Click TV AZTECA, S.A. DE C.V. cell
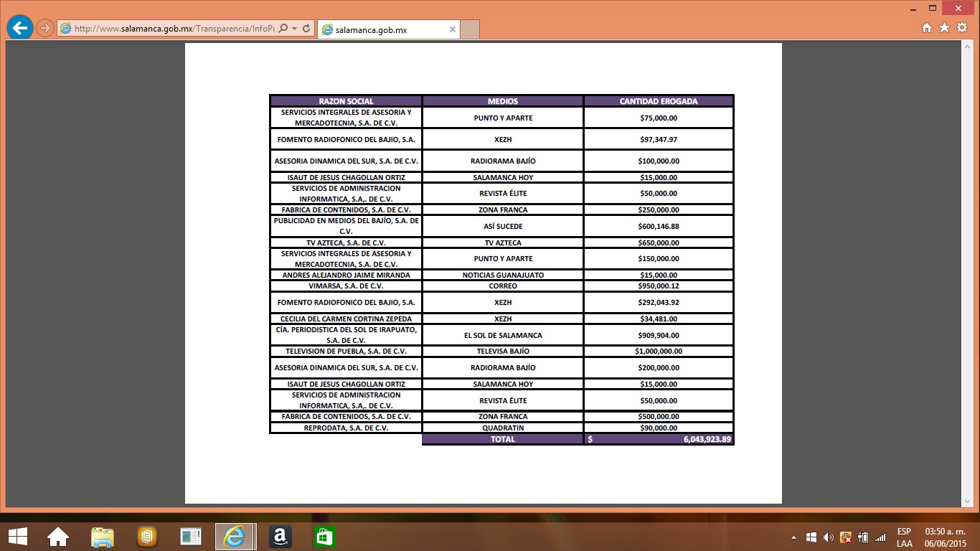Viewport: 980px width, 551px height. (346, 242)
